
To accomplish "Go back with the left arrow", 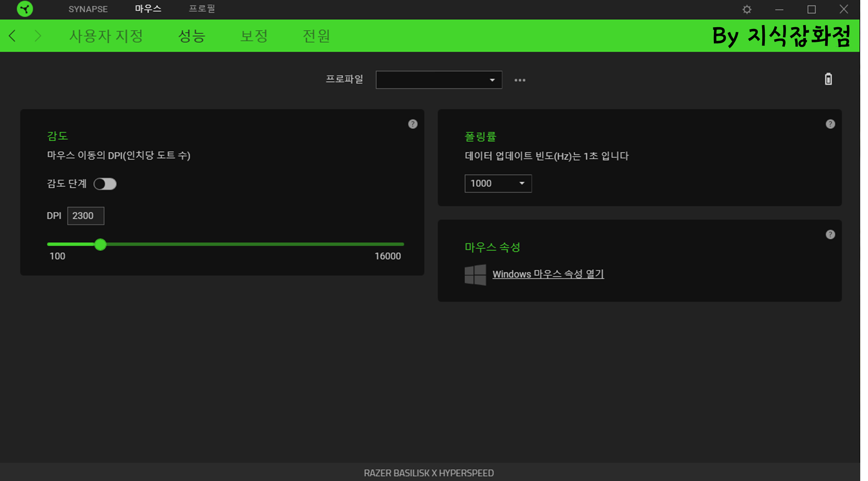I will click(13, 36).
